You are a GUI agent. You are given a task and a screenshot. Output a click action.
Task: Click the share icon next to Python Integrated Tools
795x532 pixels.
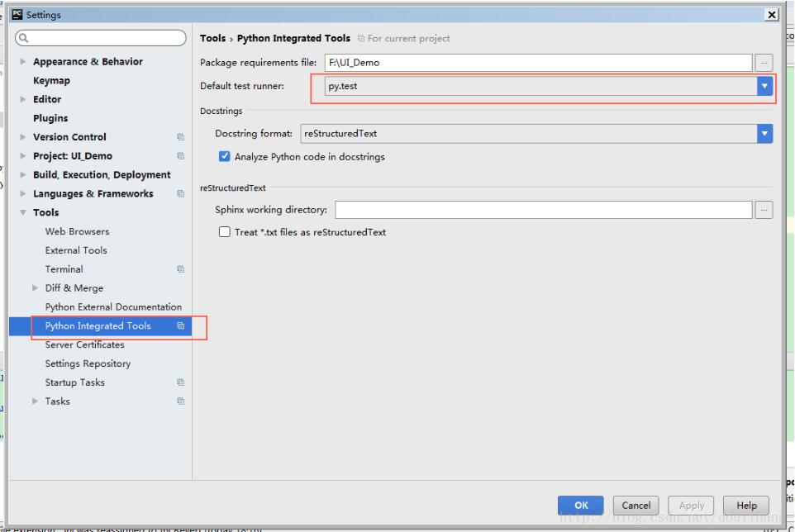coord(180,325)
